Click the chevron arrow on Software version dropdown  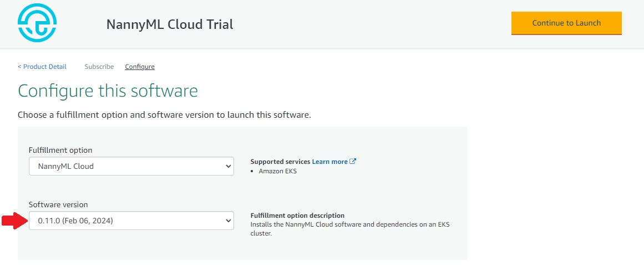point(228,221)
